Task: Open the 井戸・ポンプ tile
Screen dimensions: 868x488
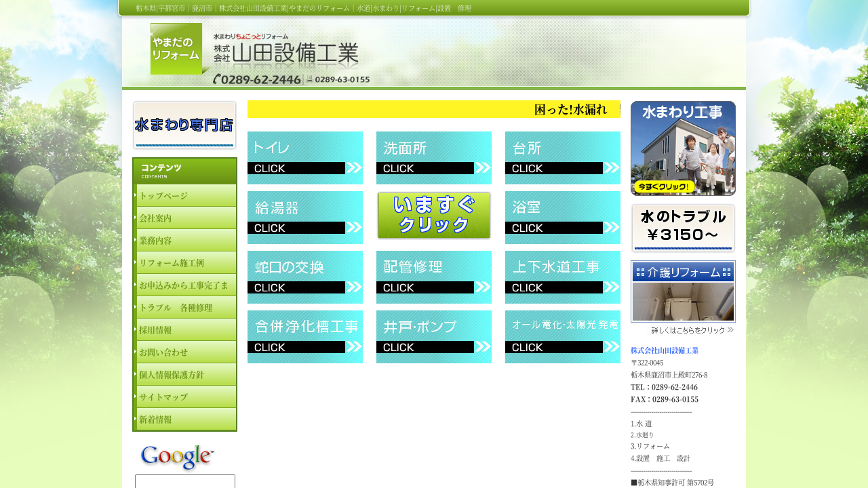Action: click(x=434, y=337)
